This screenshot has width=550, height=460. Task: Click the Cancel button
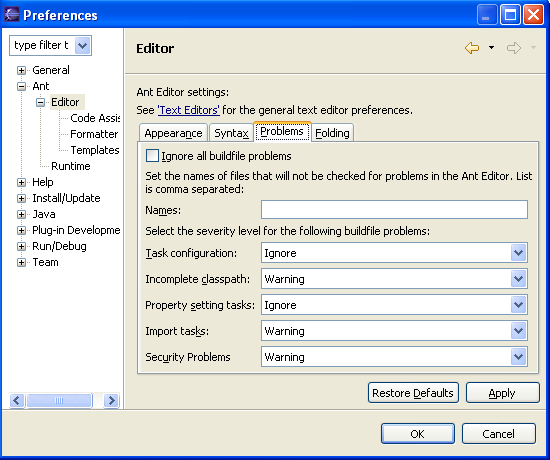[498, 434]
